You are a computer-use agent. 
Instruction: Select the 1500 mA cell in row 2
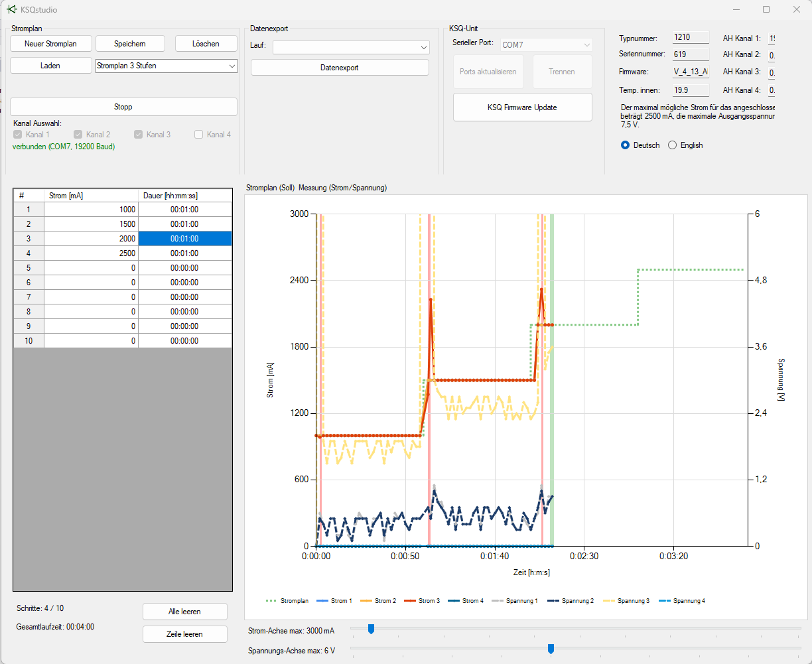pos(91,224)
